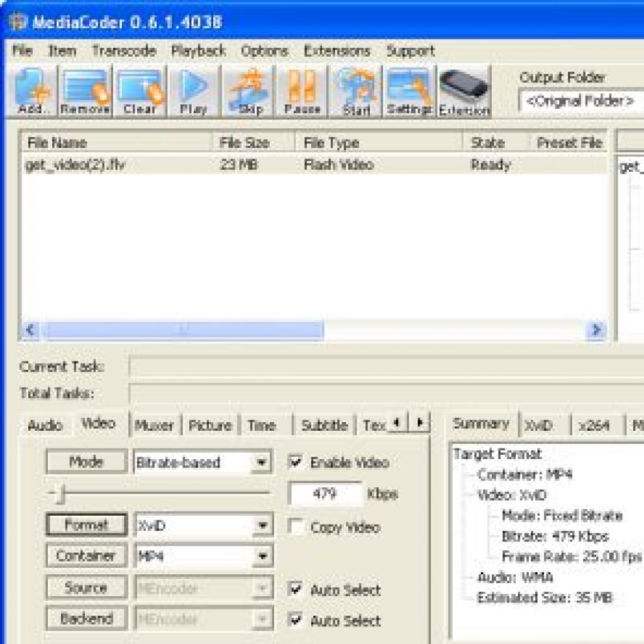Switch to the Muxer tab
The height and width of the screenshot is (644, 644).
click(x=154, y=425)
